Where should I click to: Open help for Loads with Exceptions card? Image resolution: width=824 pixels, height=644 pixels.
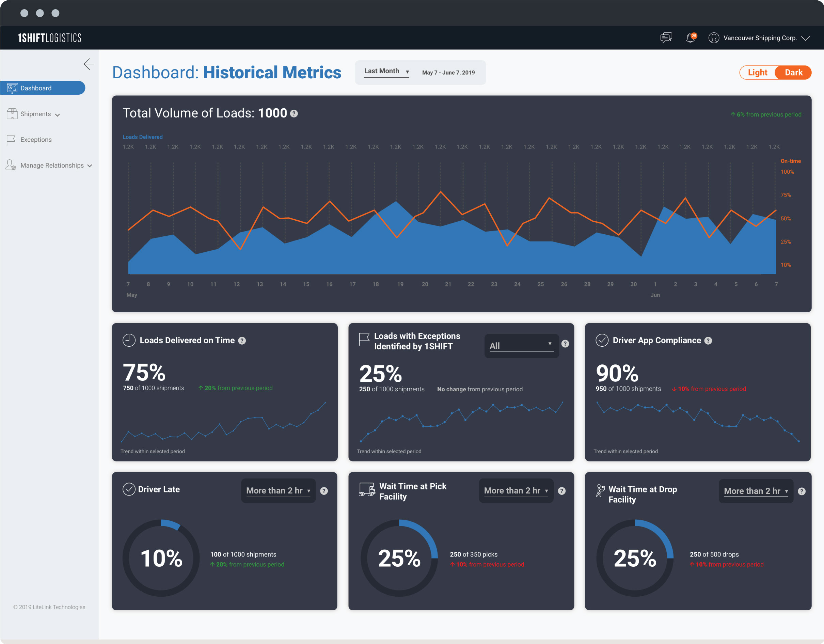coord(565,344)
